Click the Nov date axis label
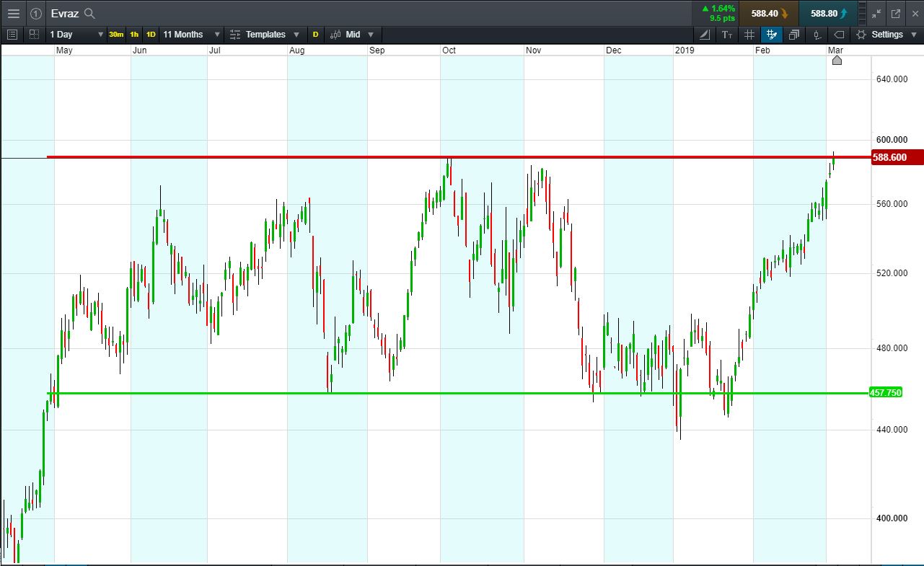924x566 pixels. point(533,50)
